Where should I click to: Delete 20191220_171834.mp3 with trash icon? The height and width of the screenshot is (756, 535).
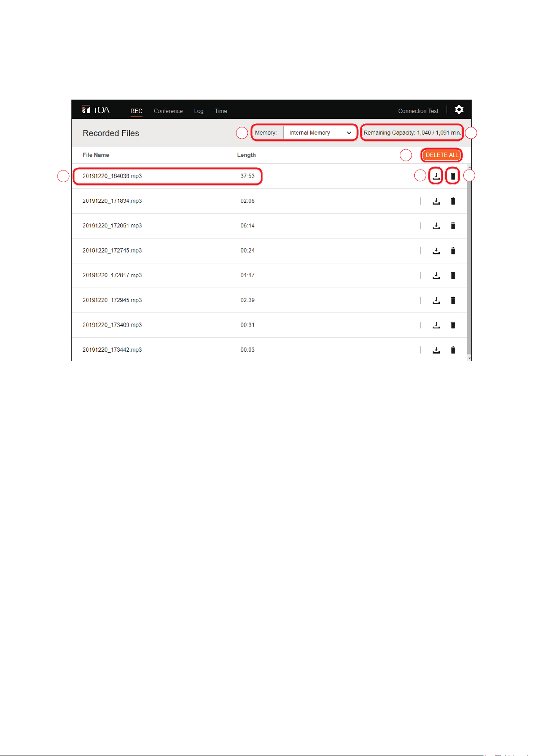pos(453,201)
